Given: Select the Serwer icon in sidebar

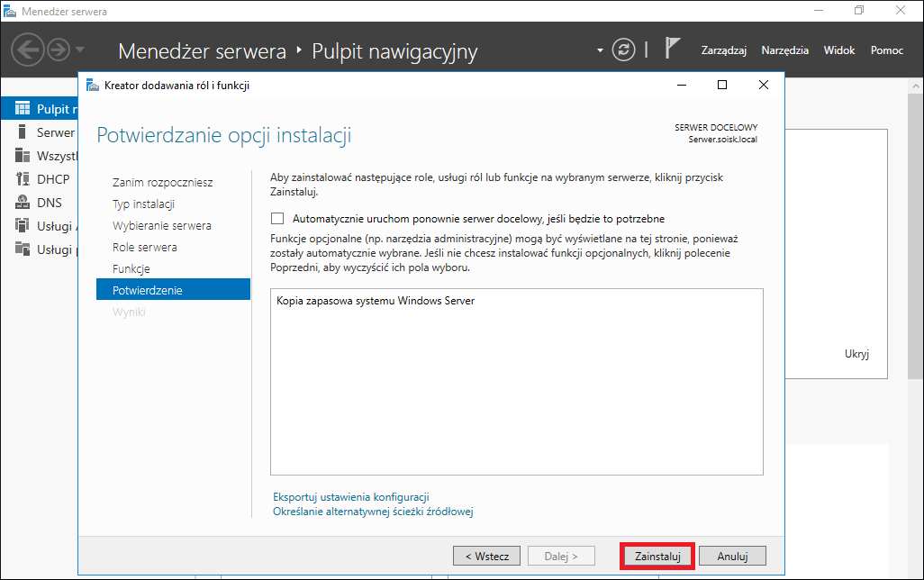Looking at the screenshot, I should click(23, 132).
